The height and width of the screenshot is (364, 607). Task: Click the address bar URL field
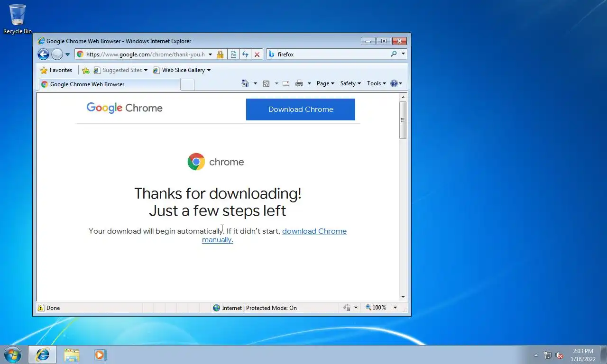pyautogui.click(x=145, y=55)
